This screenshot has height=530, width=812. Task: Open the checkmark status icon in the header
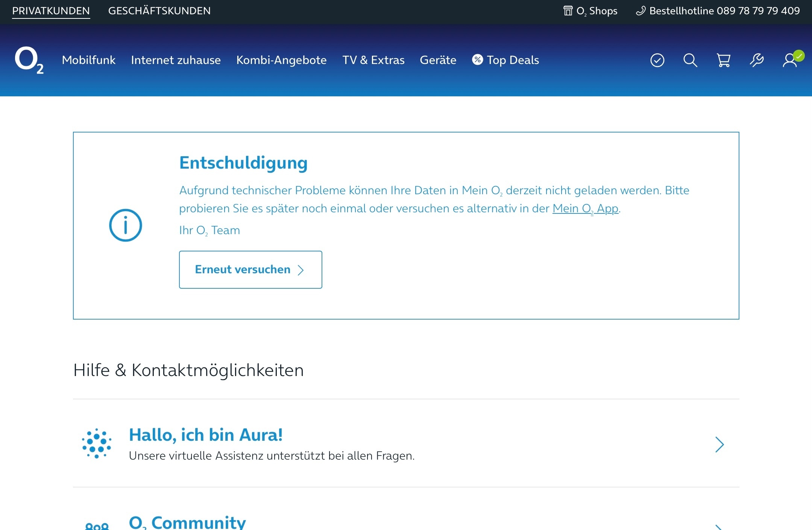click(x=657, y=60)
